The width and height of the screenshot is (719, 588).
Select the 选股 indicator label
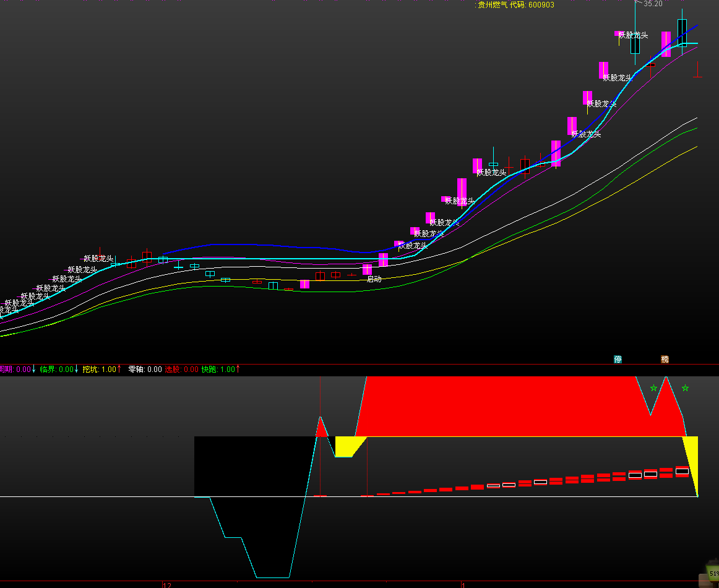click(173, 370)
